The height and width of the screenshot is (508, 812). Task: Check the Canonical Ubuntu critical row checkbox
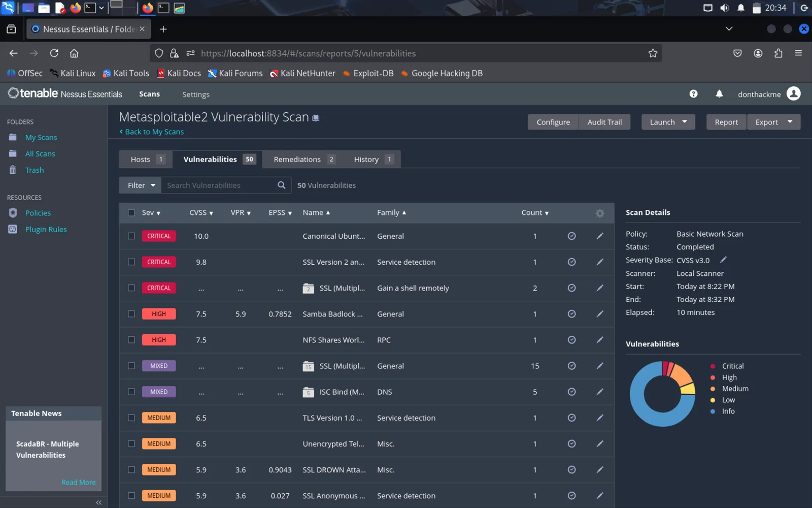click(131, 236)
